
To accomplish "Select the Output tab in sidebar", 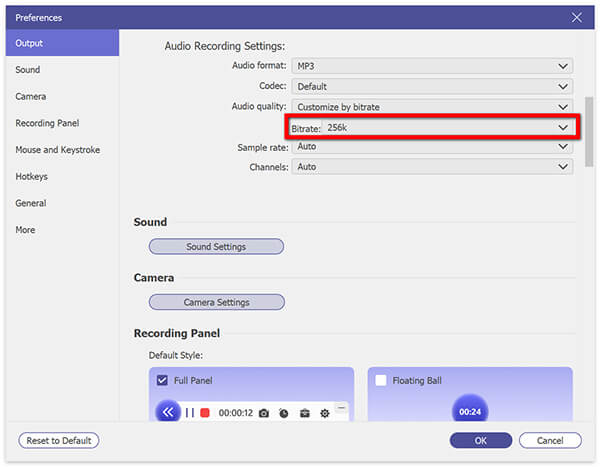I will (62, 43).
